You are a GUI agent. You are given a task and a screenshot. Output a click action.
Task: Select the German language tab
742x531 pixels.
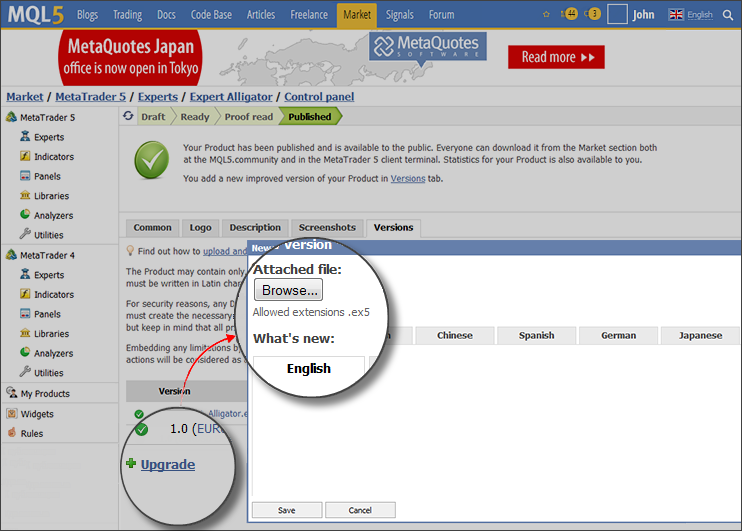(618, 336)
